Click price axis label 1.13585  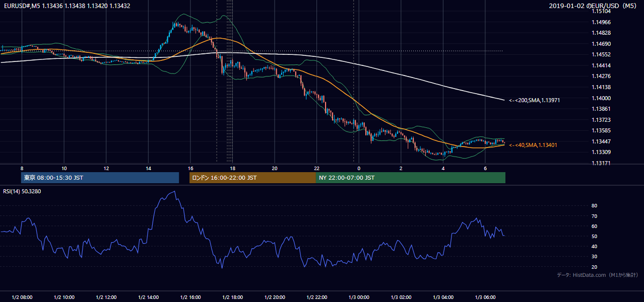pos(601,131)
